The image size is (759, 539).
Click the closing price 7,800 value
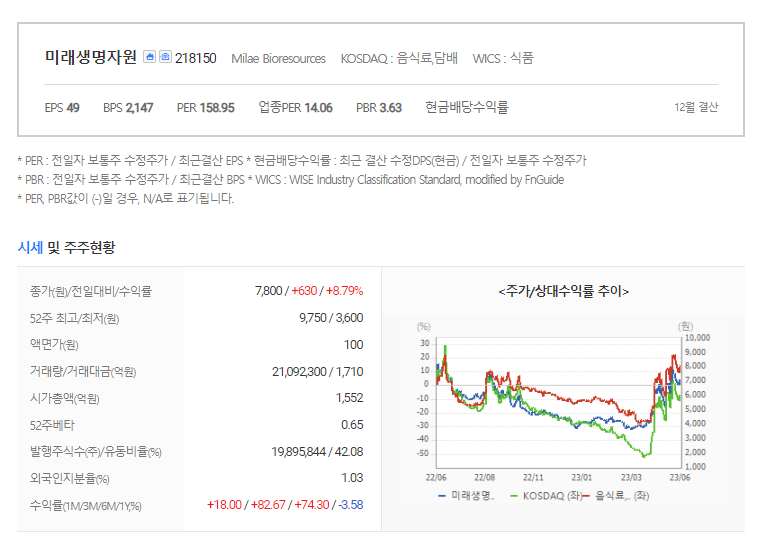(x=268, y=291)
